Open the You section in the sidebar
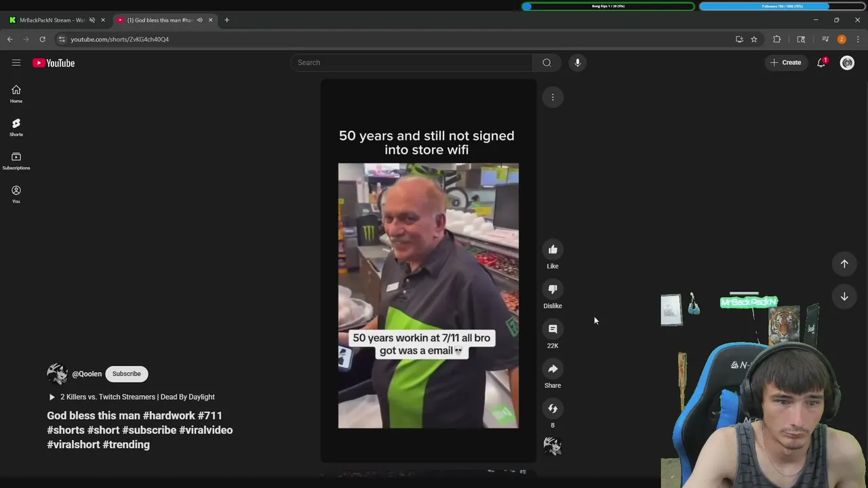 pos(16,195)
